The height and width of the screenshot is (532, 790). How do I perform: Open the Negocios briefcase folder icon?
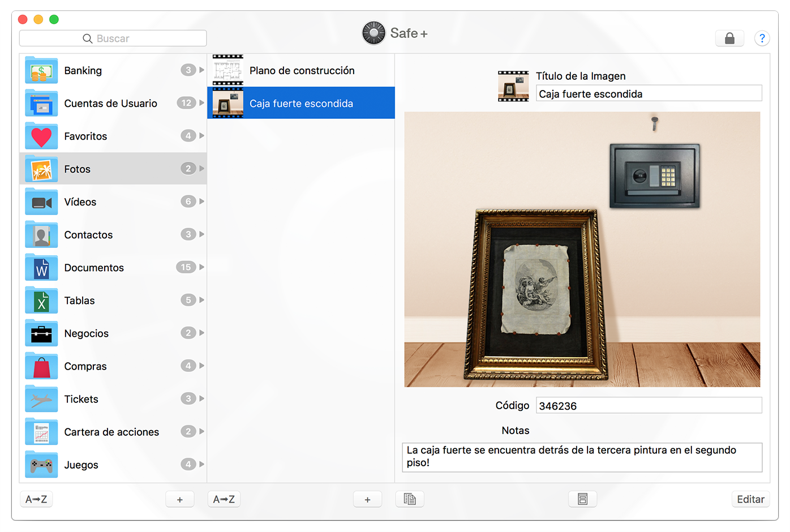point(41,333)
